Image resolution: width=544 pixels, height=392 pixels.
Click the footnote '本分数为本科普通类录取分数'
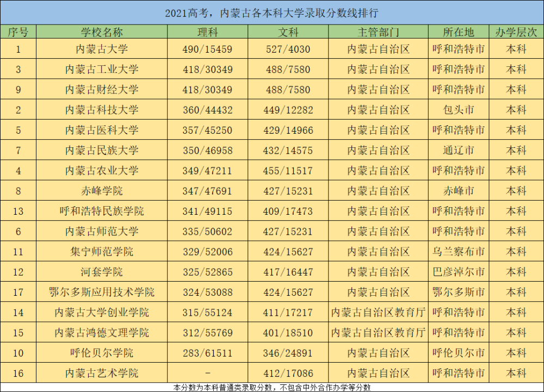(x=222, y=388)
